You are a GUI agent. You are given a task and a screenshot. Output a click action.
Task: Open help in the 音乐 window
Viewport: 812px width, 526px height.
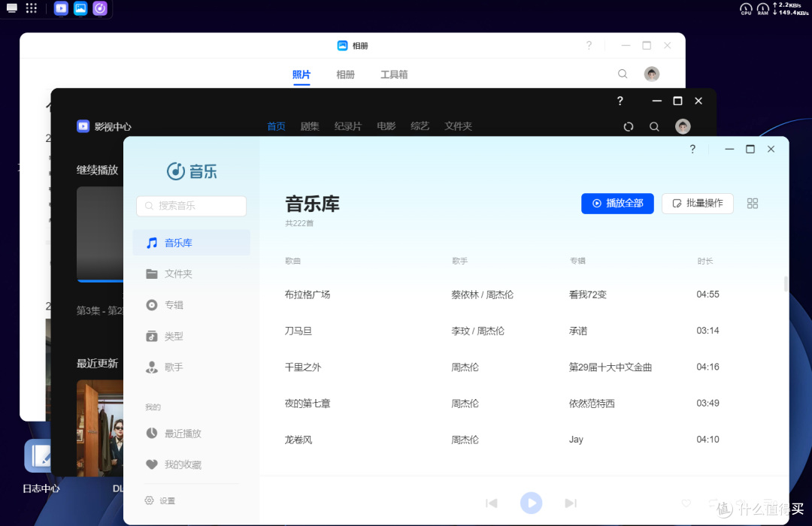(692, 149)
